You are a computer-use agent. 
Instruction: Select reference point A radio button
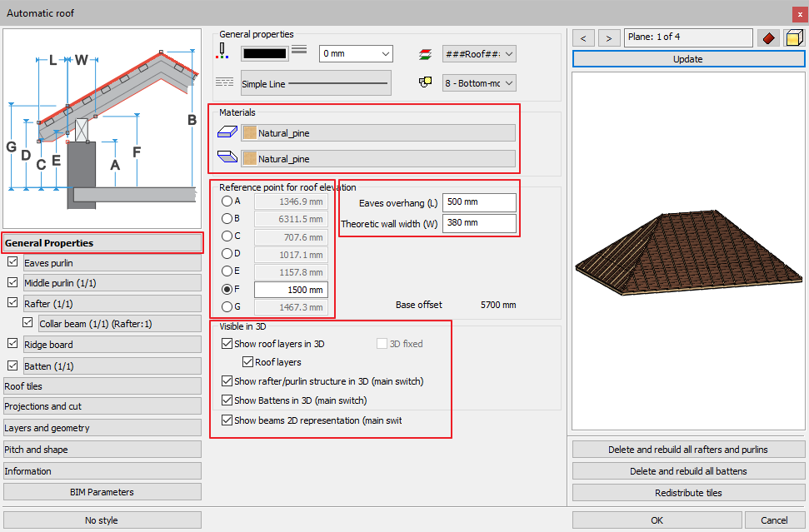click(227, 201)
